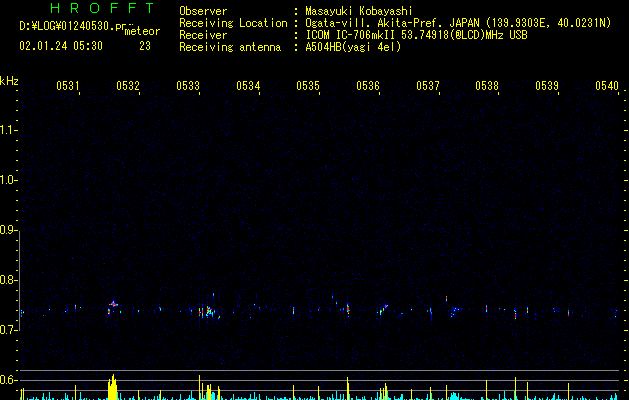629x400 pixels.
Task: Click the meteor count value 23
Action: [x=145, y=46]
